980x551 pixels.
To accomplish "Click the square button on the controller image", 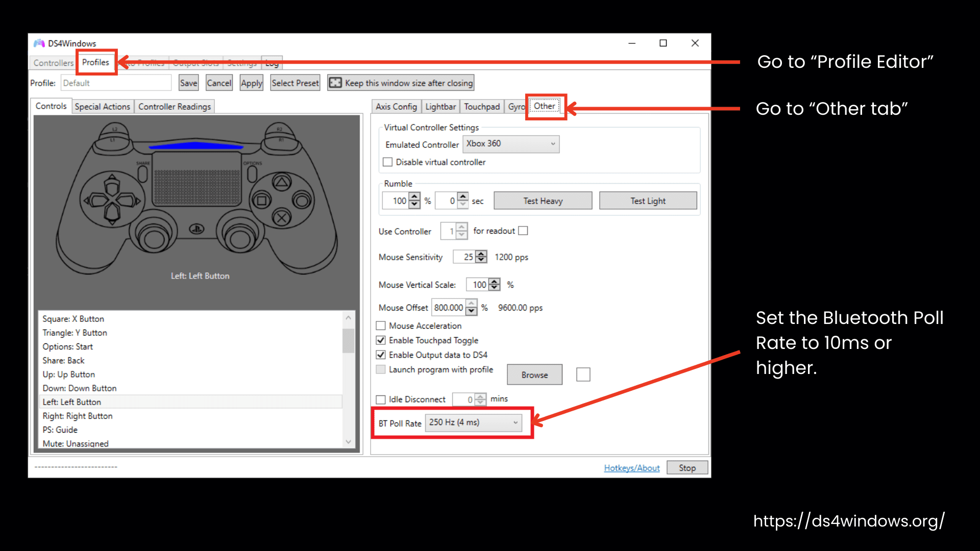I will tap(262, 201).
